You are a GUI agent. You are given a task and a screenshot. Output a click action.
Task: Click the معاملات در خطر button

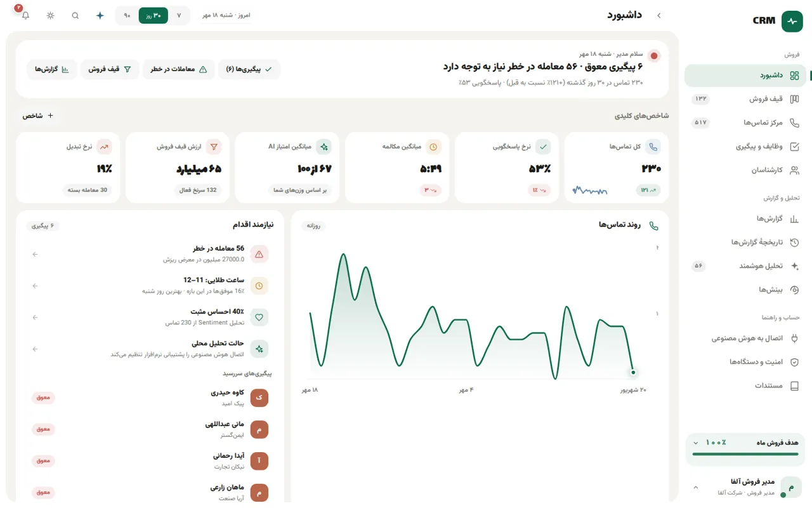click(179, 69)
